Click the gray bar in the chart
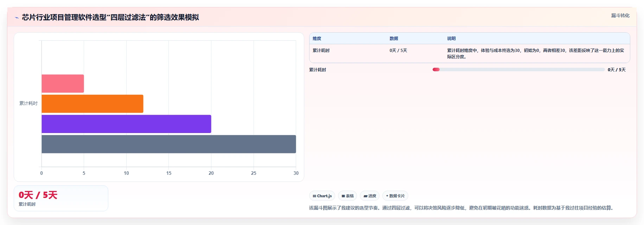The width and height of the screenshot is (644, 225). pyautogui.click(x=169, y=144)
